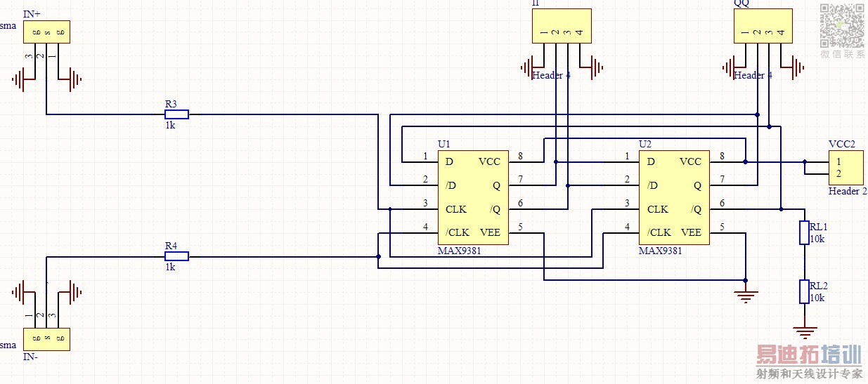Click the 'IN+' connector label

pos(32,15)
